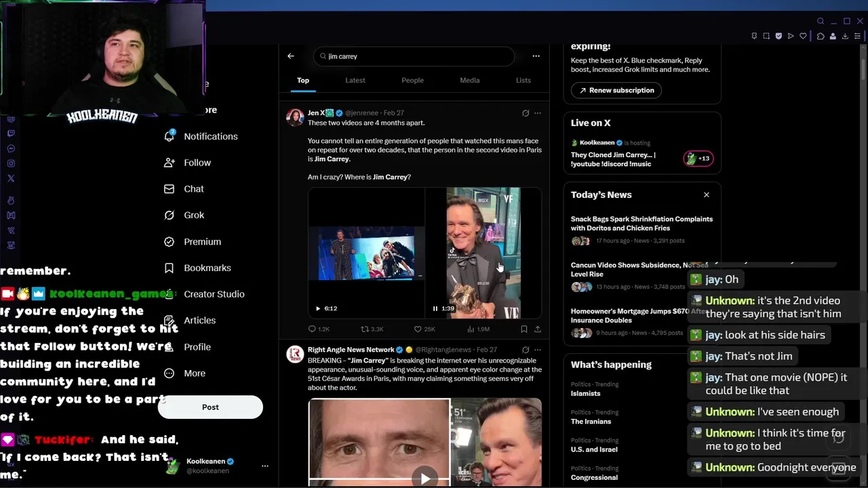Play the Right Angle News video
868x488 pixels.
[x=425, y=479]
